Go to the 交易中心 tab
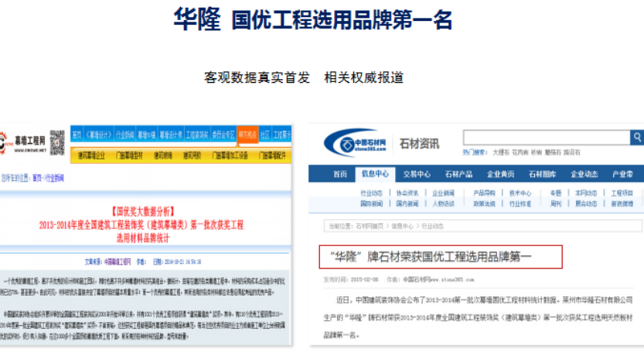This screenshot has height=363, width=644. [x=417, y=174]
